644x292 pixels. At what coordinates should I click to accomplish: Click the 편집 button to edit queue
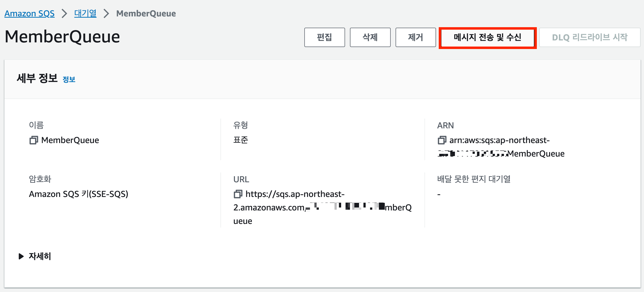tap(324, 37)
